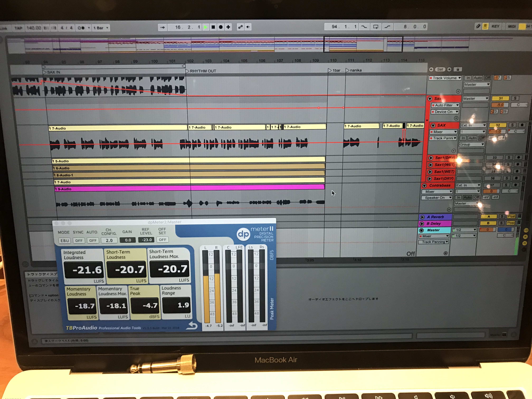Toggle the Loop switch icon

(376, 27)
